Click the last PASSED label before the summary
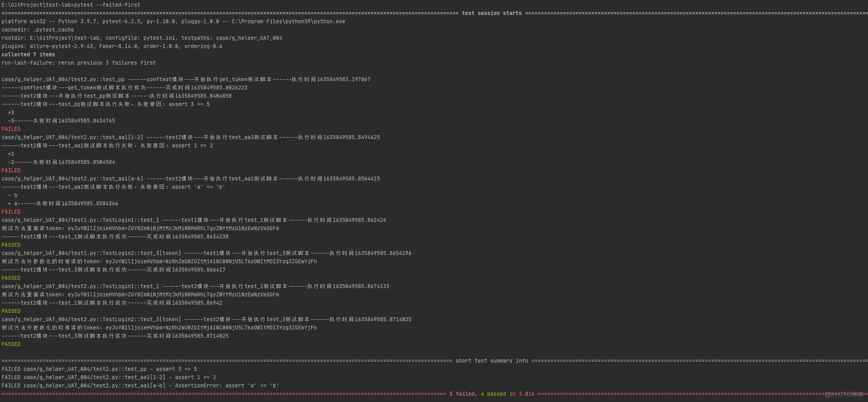Screen dimensions: 868x402 11,344
